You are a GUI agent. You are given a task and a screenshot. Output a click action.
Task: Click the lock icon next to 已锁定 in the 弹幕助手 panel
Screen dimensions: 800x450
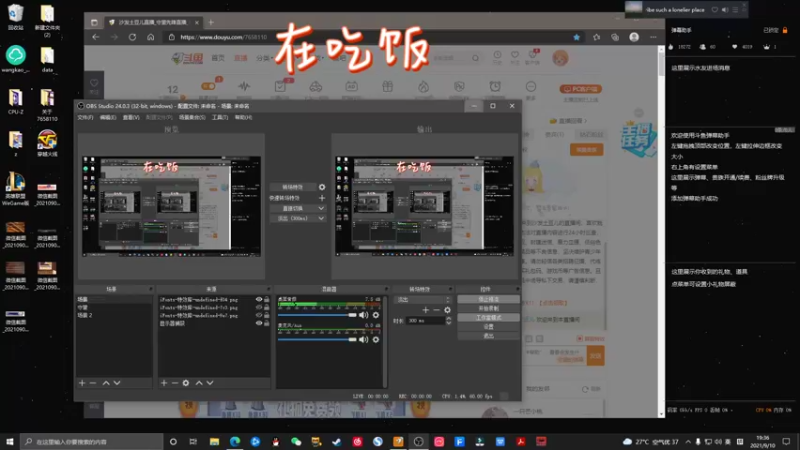click(x=785, y=30)
